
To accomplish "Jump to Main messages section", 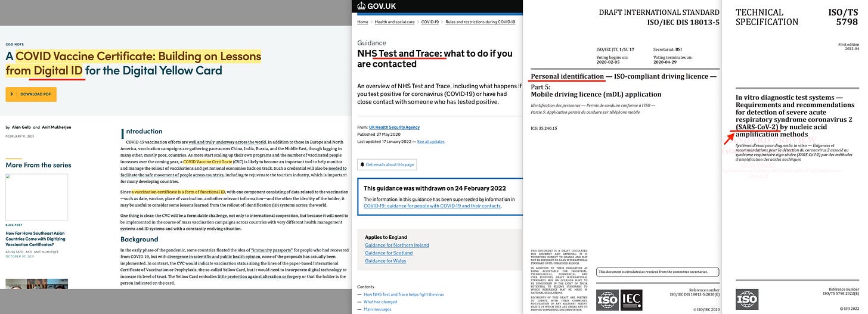I will (x=377, y=309).
